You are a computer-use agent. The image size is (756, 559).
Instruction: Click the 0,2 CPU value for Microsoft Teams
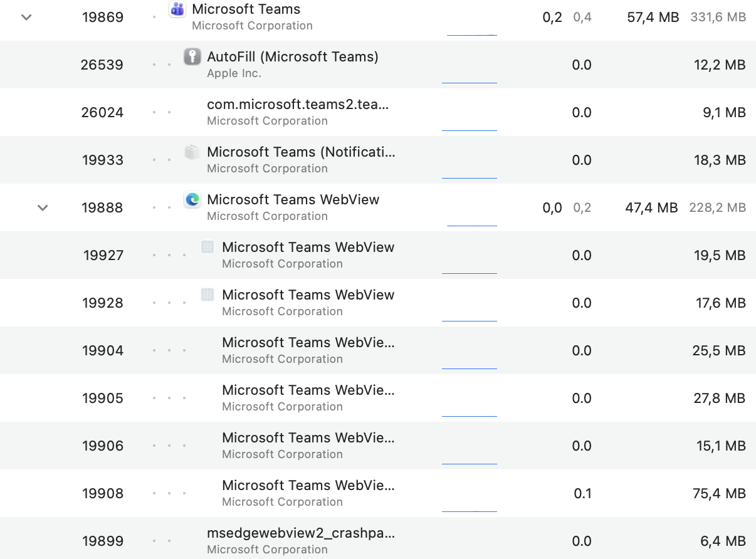(552, 18)
